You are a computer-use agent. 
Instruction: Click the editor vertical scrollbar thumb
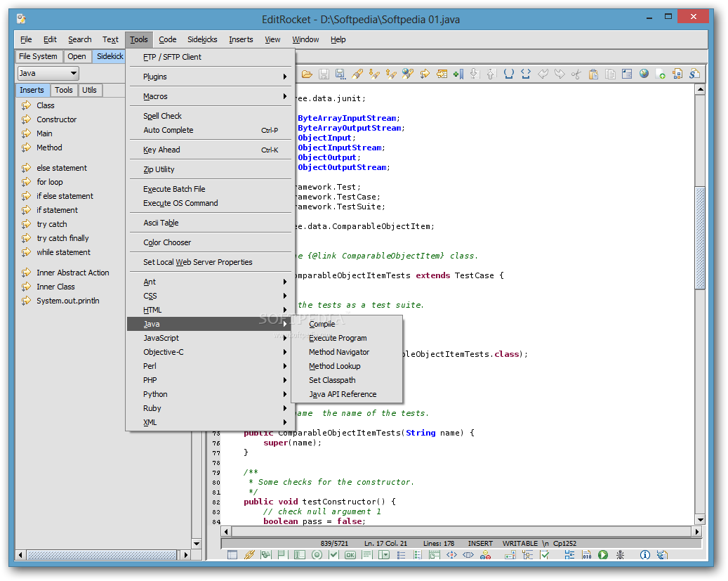click(x=700, y=237)
